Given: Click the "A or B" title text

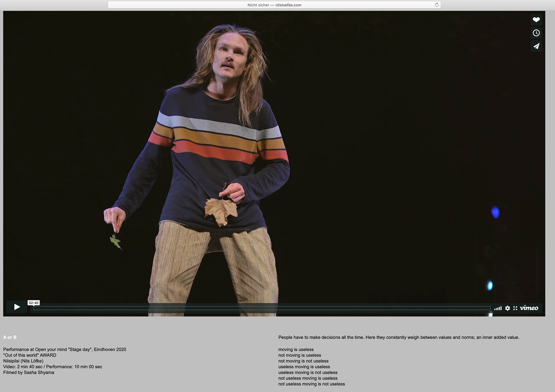Looking at the screenshot, I should coord(10,337).
